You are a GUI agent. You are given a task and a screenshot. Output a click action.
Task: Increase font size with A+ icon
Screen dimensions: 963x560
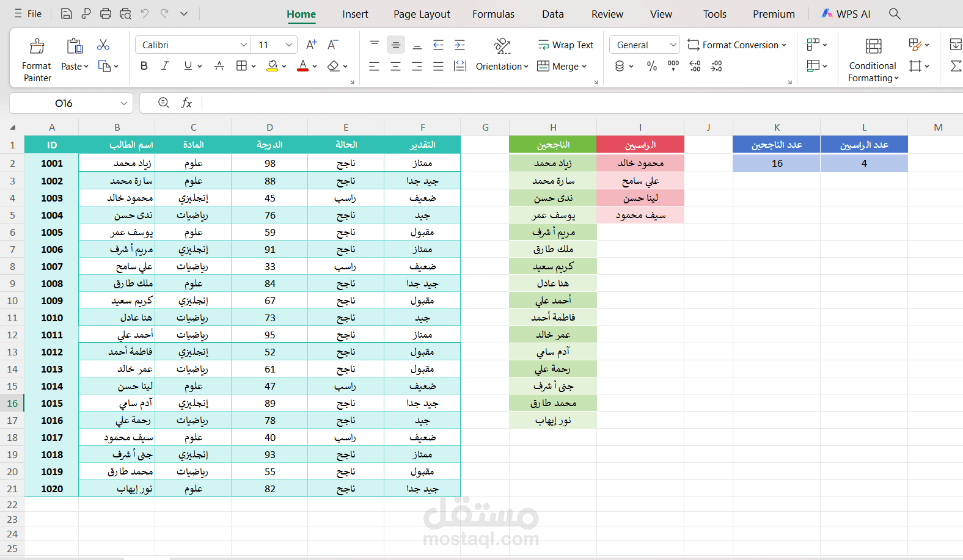click(312, 45)
